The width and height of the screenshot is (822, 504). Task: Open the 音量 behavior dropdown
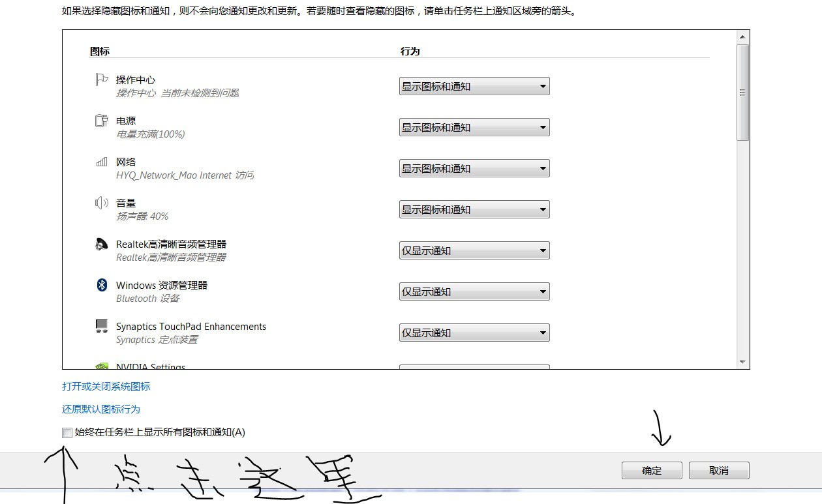tap(474, 209)
